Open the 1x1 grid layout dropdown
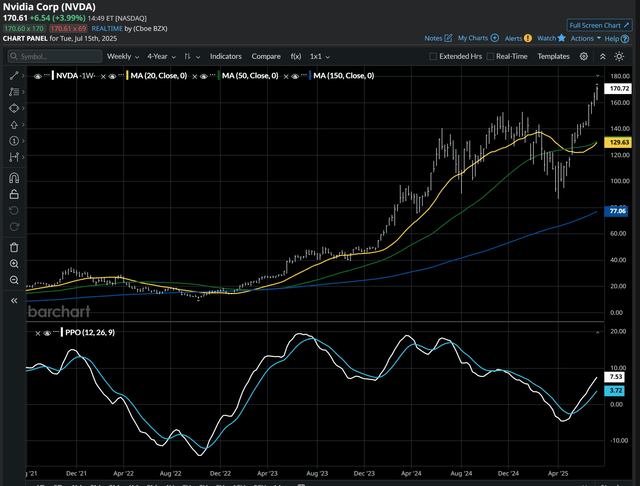The width and height of the screenshot is (640, 486). [x=320, y=56]
